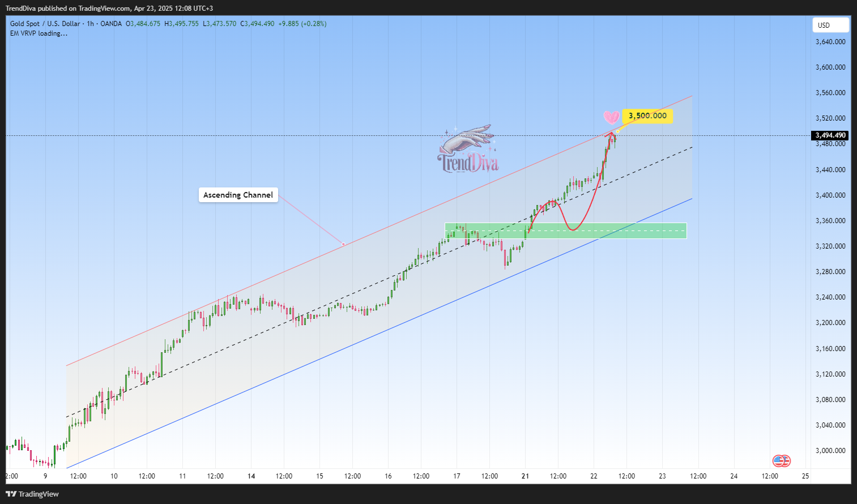Select the green support zone rectangle
The height and width of the screenshot is (504, 857).
[565, 230]
